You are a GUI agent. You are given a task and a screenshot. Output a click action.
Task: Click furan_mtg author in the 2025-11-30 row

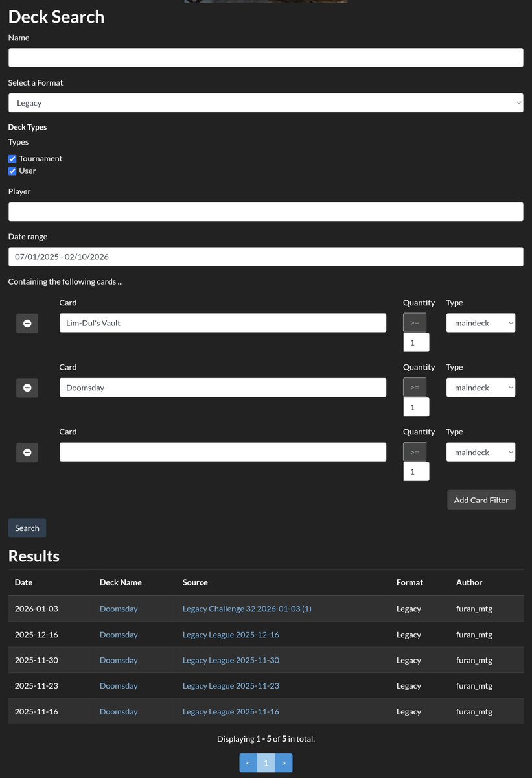click(x=474, y=660)
